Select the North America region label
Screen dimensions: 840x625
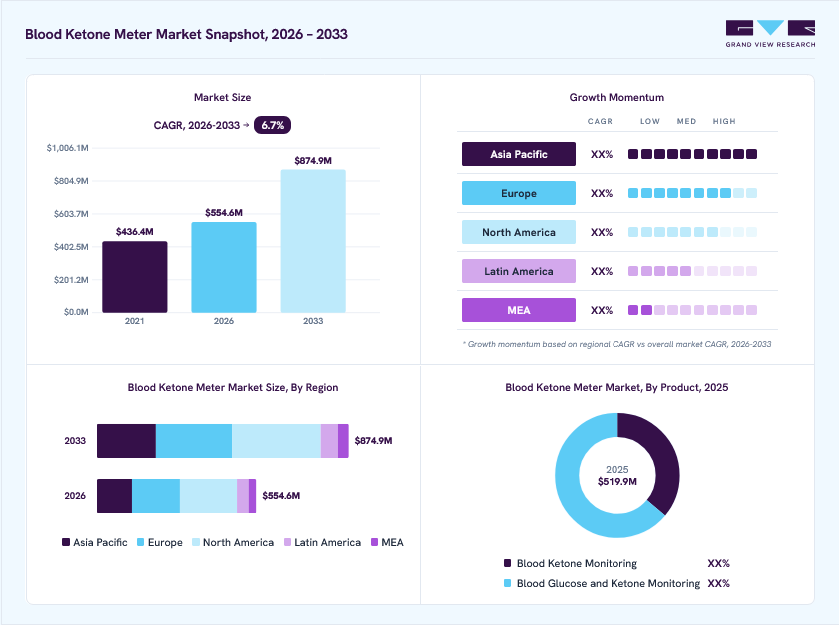point(519,232)
